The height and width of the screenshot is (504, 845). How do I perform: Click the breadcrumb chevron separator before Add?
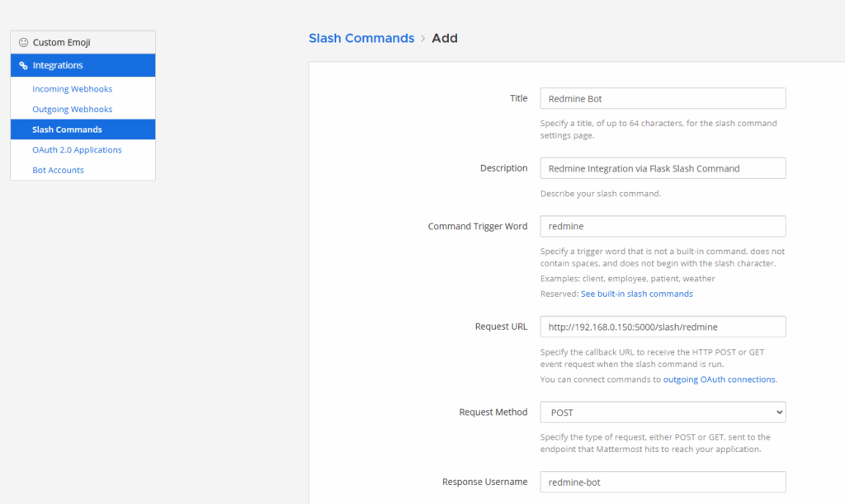[x=423, y=39]
